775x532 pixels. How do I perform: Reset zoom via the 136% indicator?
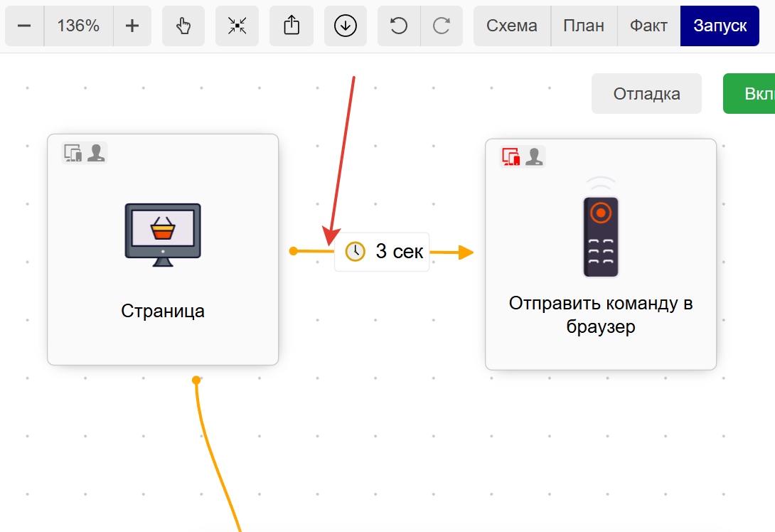78,26
